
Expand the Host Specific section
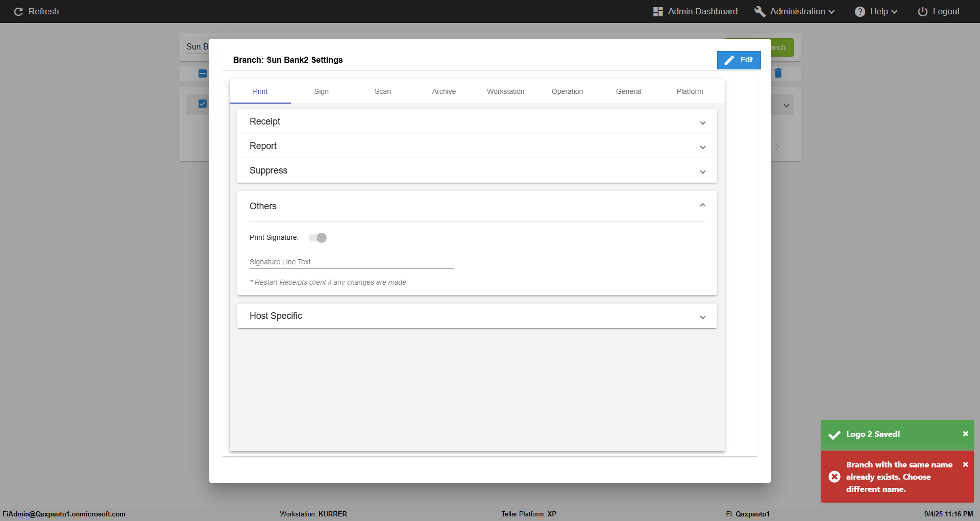coord(702,317)
